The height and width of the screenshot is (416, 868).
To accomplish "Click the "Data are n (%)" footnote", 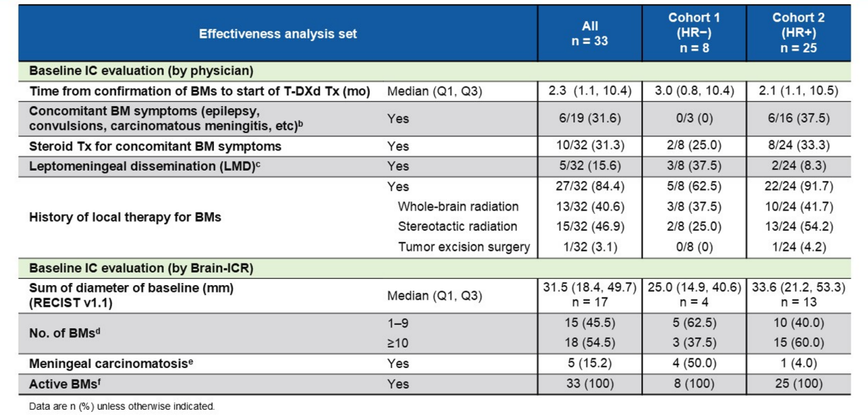I will [122, 406].
